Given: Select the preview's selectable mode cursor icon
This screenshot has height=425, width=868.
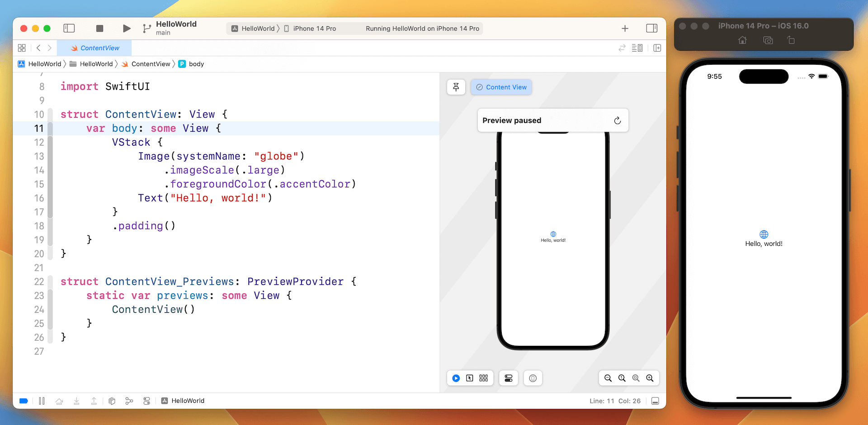Looking at the screenshot, I should (x=471, y=378).
